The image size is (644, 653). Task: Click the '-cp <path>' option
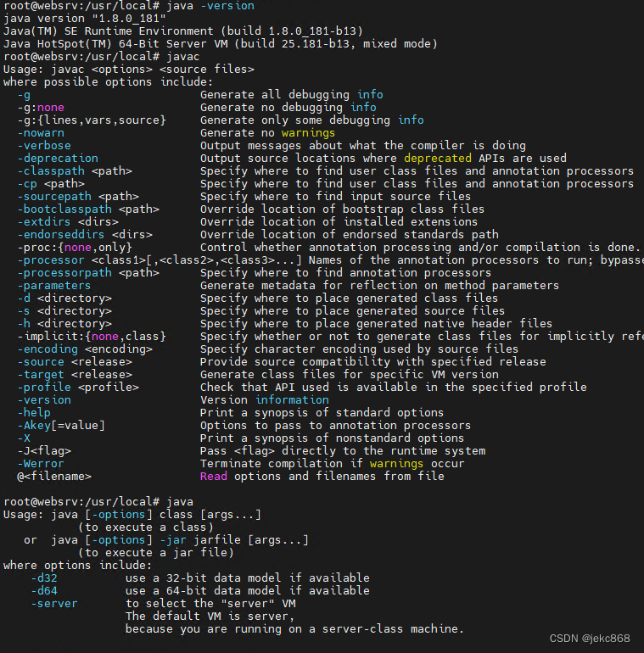(x=51, y=184)
